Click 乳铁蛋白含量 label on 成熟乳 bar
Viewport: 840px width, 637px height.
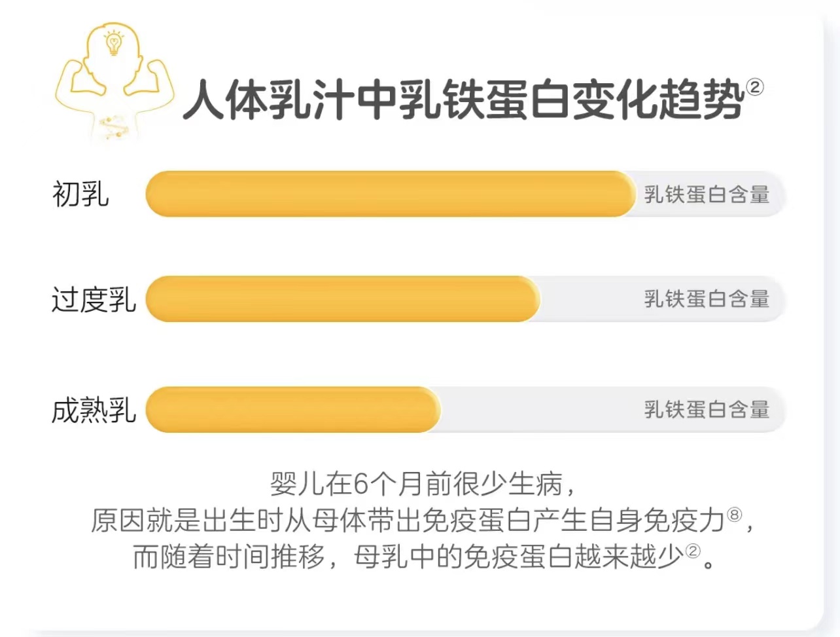707,410
